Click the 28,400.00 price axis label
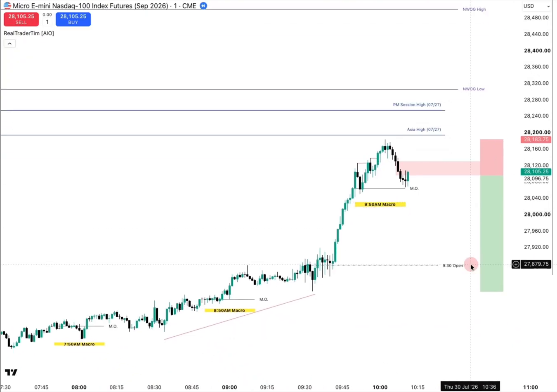This screenshot has height=392, width=557. tap(537, 50)
